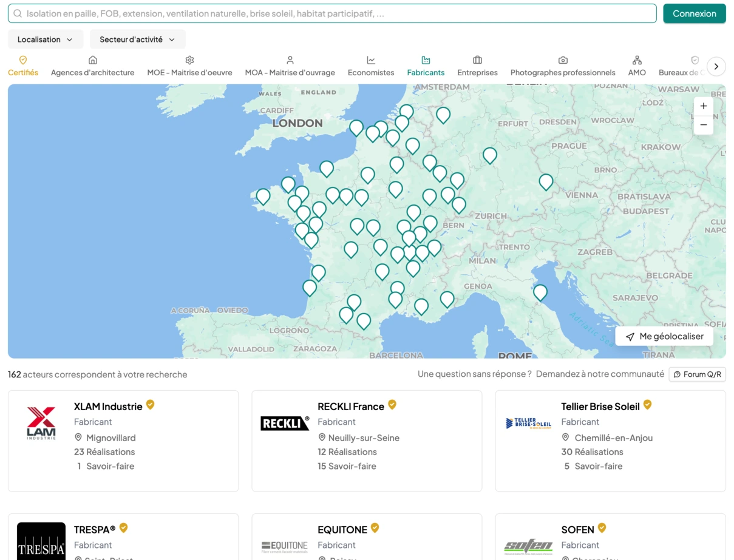
Task: Click the map pin near Vienna
Action: click(546, 181)
